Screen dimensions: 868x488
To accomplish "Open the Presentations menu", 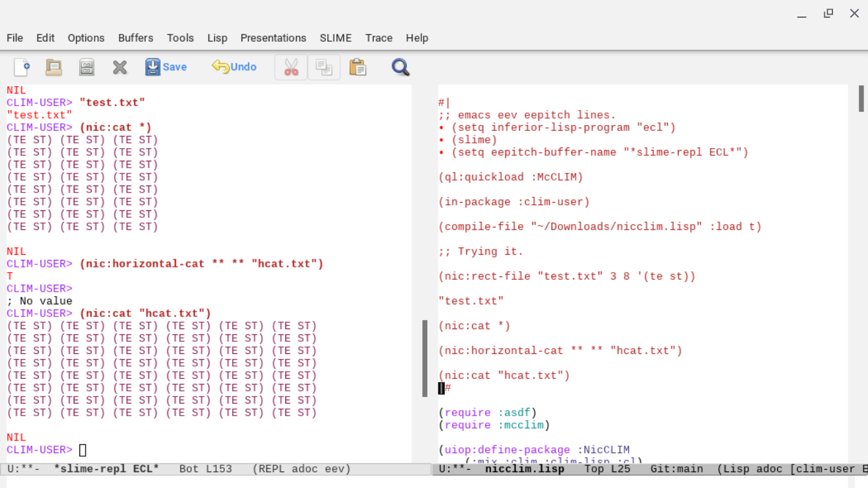I will (x=273, y=38).
